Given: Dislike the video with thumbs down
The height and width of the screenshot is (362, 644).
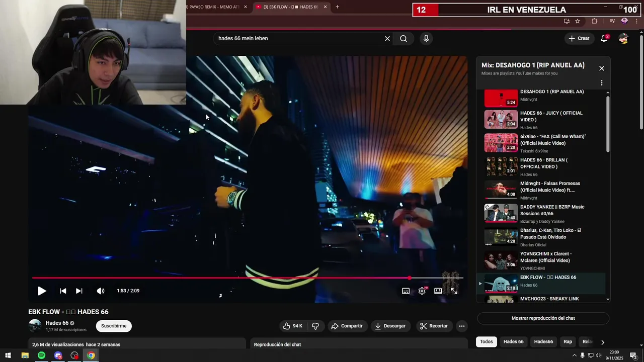Looking at the screenshot, I should pyautogui.click(x=315, y=326).
